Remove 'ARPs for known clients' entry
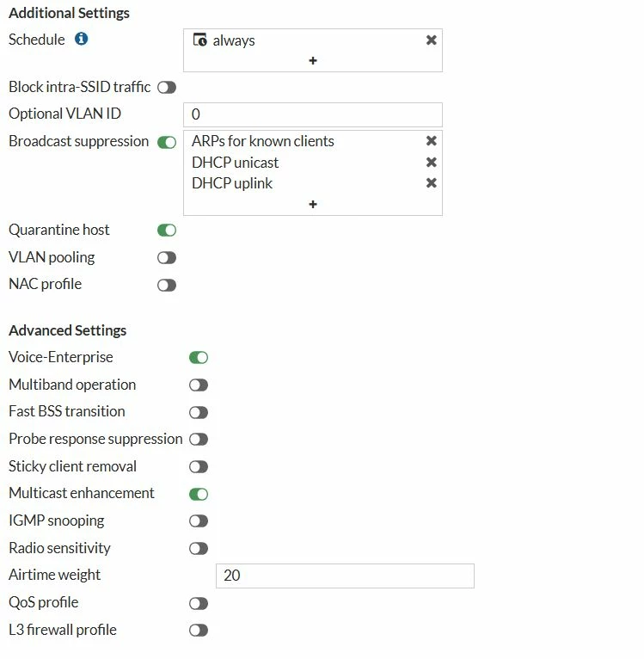The height and width of the screenshot is (659, 644). 431,141
